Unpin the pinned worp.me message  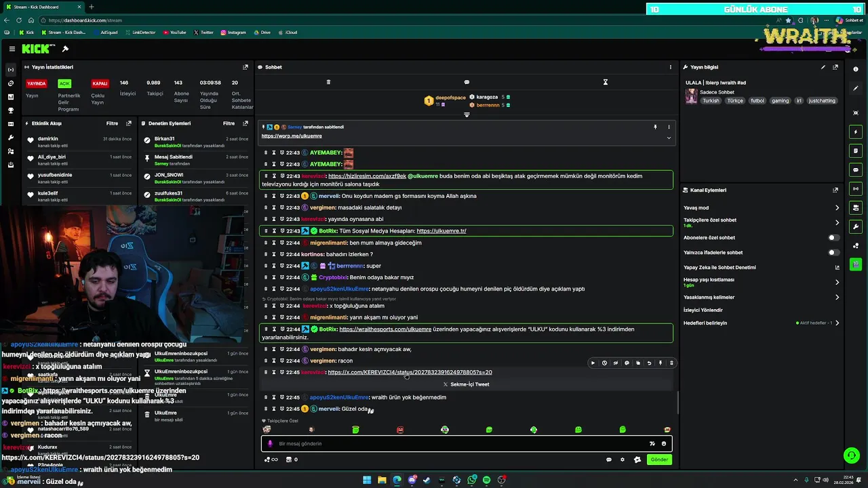click(x=655, y=127)
